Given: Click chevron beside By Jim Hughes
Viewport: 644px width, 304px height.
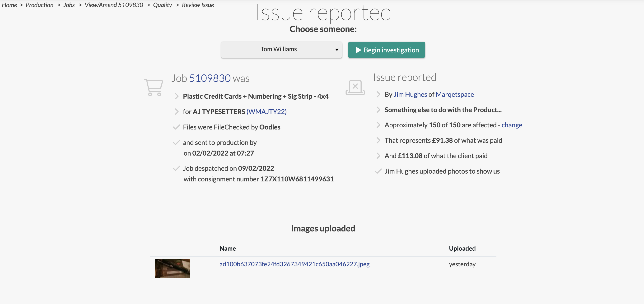Looking at the screenshot, I should click(378, 94).
